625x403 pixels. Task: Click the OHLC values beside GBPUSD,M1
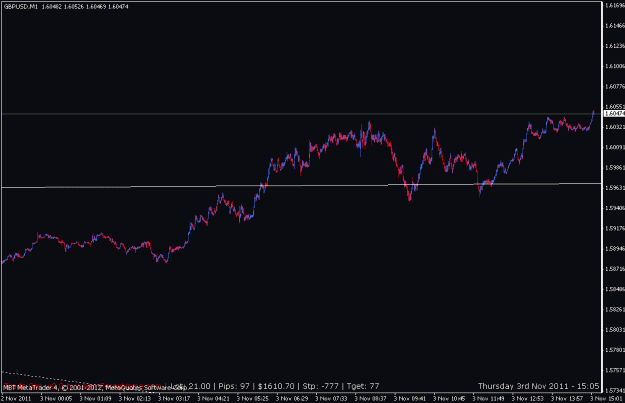85,7
